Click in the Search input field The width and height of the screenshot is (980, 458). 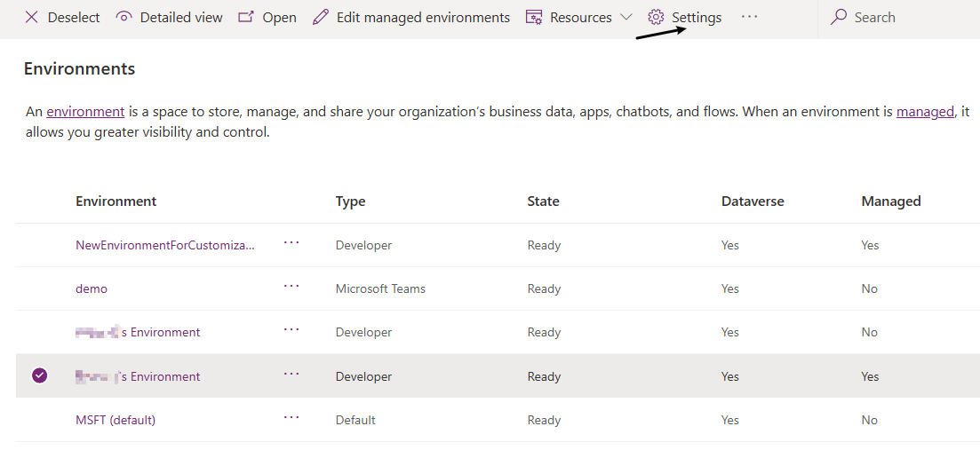[x=906, y=18]
